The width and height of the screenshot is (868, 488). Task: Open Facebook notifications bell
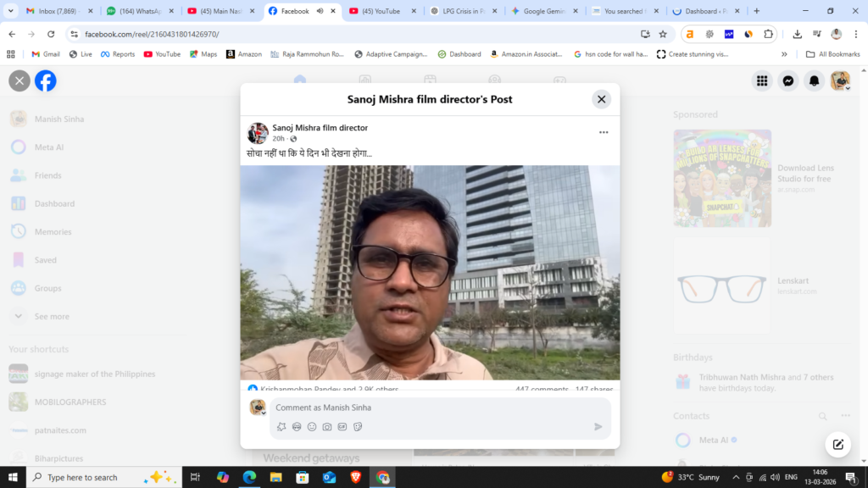click(814, 80)
